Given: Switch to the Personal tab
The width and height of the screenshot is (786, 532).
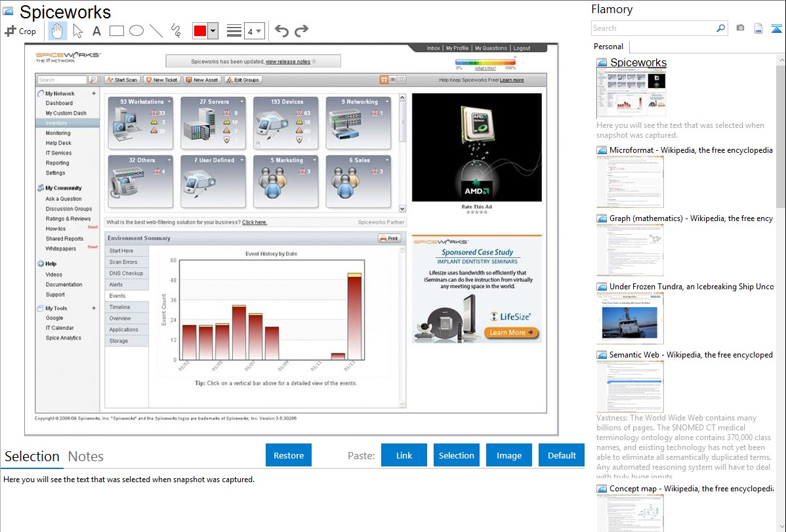Looking at the screenshot, I should coord(609,47).
